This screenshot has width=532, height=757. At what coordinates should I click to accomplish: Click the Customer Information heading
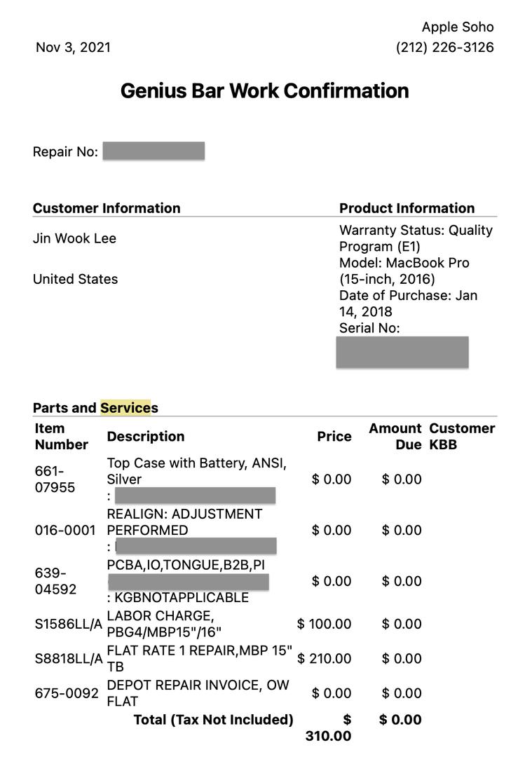(107, 208)
